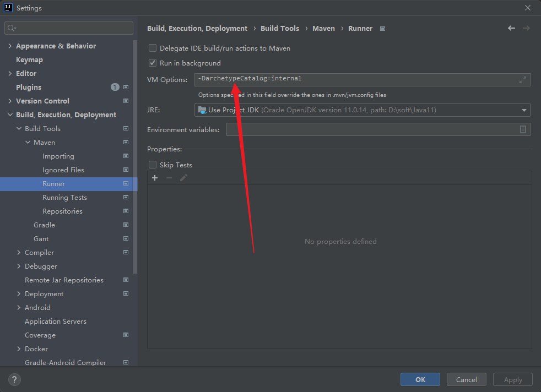Image resolution: width=541 pixels, height=392 pixels.
Task: Expand the VM Options field with its corner icon
Action: click(523, 79)
